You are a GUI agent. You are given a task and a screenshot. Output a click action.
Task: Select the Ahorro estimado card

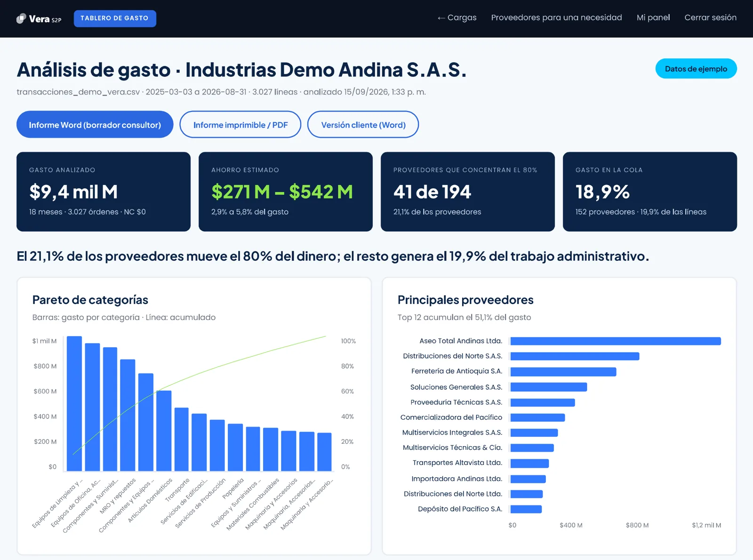(286, 192)
